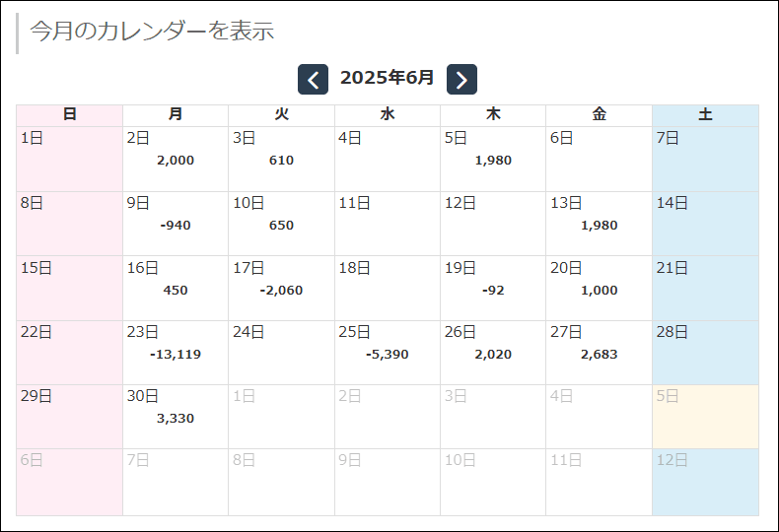The height and width of the screenshot is (532, 779).
Task: Click the -92 amount on 19日
Action: (493, 290)
